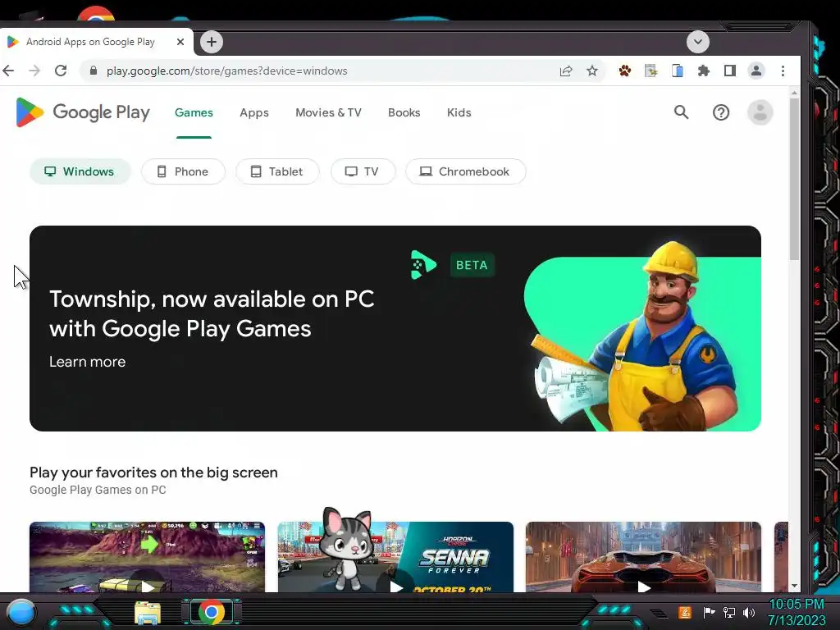Screen dimensions: 840x630
Task: Select the Phone device filter chip
Action: pos(183,171)
